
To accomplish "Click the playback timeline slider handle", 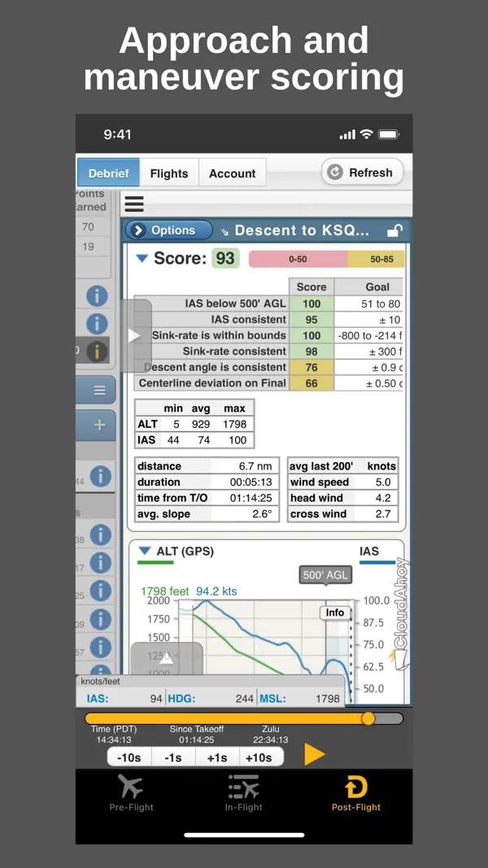I will click(x=368, y=718).
